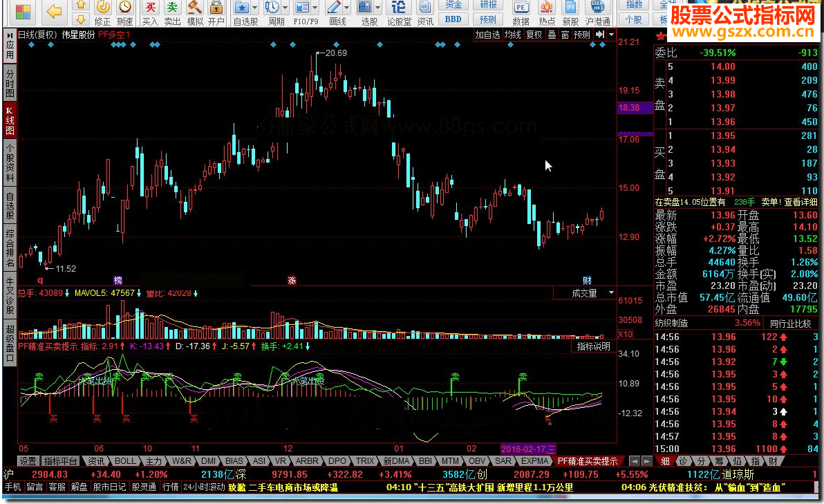
Task: Expand the 成交量 indicator dropdown
Action: pos(610,293)
